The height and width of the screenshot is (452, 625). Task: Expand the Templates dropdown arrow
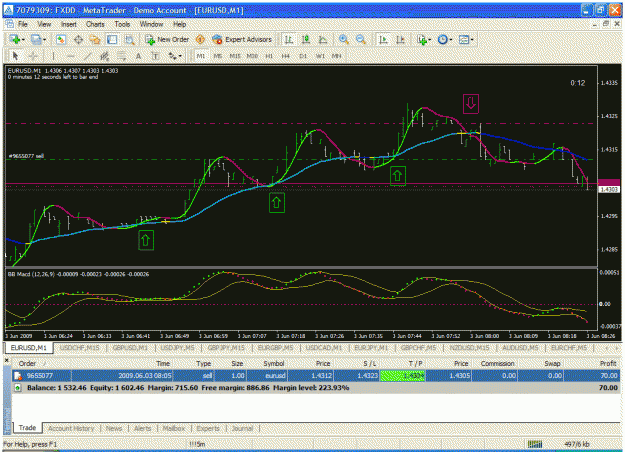point(472,39)
